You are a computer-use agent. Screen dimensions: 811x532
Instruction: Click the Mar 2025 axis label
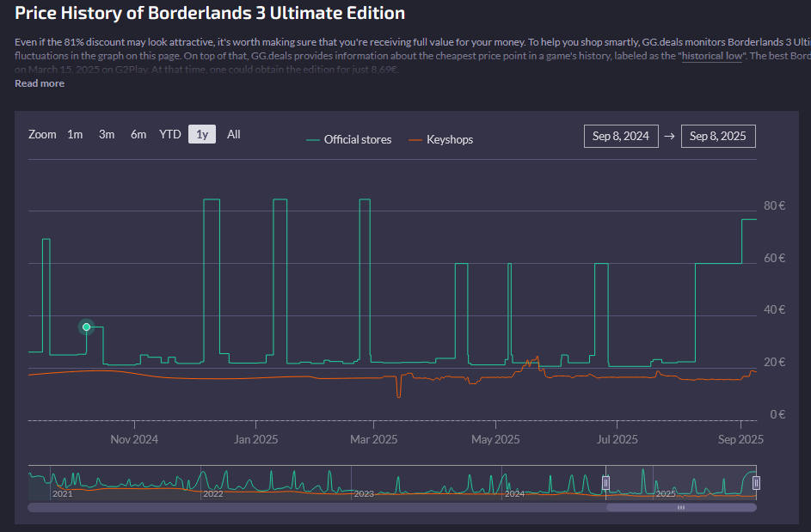coord(373,439)
